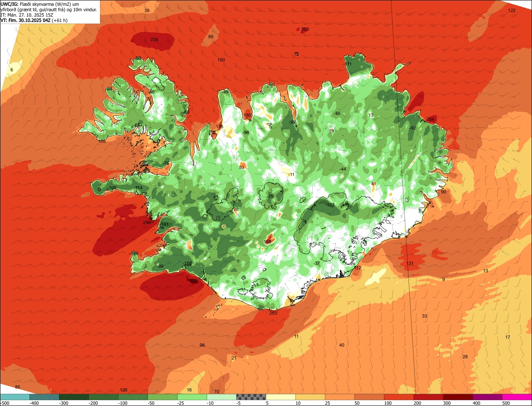532x406 pixels.
Task: Click the value 131 on the map
Action: point(410,264)
